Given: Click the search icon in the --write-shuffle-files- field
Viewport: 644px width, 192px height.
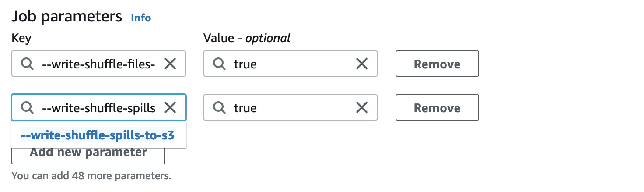Looking at the screenshot, I should (27, 64).
